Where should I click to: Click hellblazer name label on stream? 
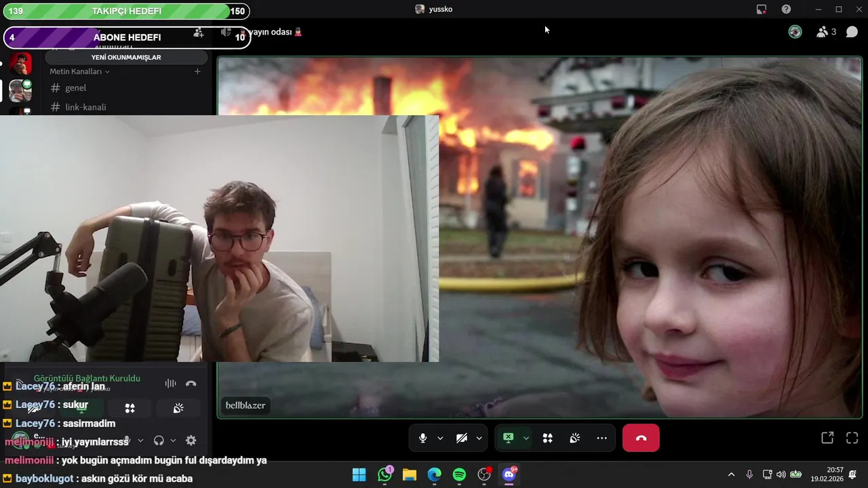pyautogui.click(x=245, y=405)
